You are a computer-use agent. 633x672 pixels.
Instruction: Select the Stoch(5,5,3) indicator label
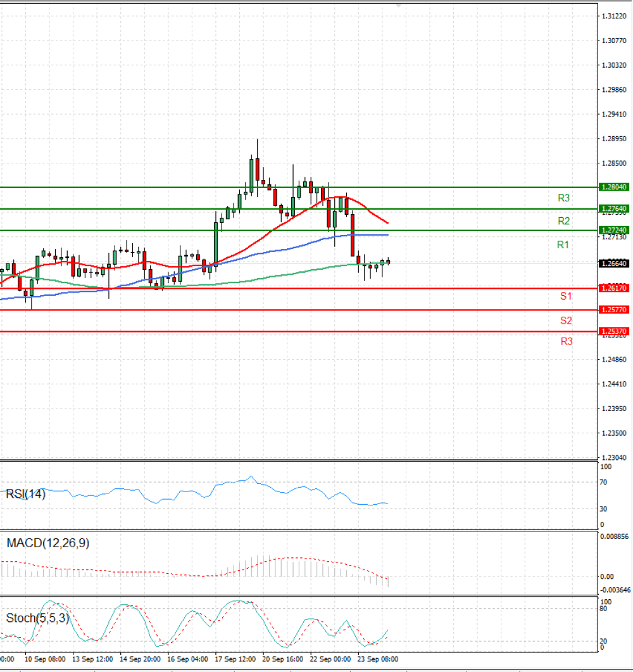pos(38,618)
